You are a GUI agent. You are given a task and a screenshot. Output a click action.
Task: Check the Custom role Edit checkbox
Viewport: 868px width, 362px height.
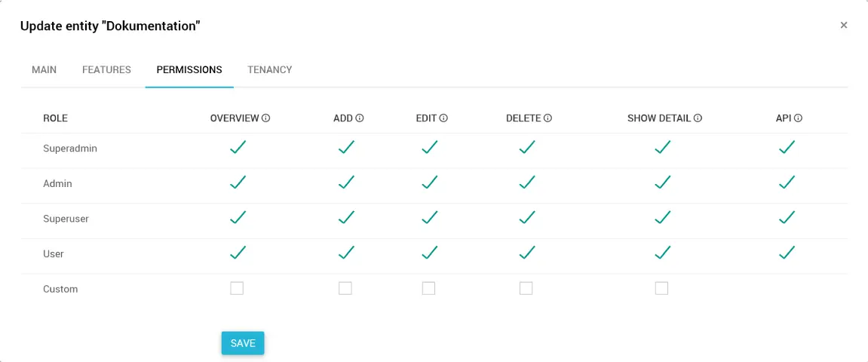point(428,288)
